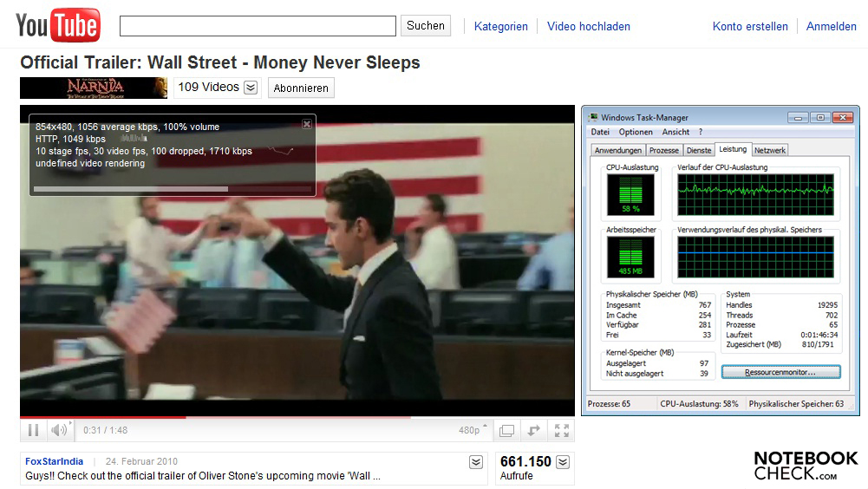Open Datei menu in Task-Manager

[x=600, y=132]
